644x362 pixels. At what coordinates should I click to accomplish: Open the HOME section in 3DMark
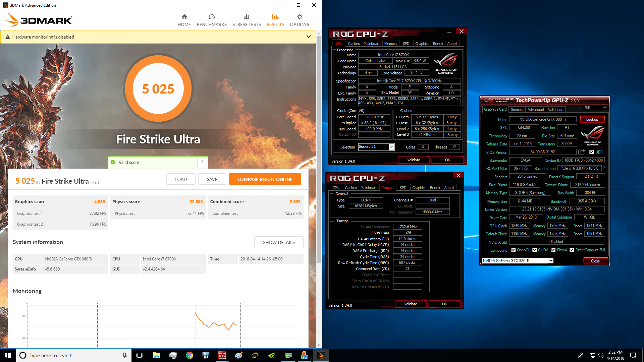[x=184, y=20]
